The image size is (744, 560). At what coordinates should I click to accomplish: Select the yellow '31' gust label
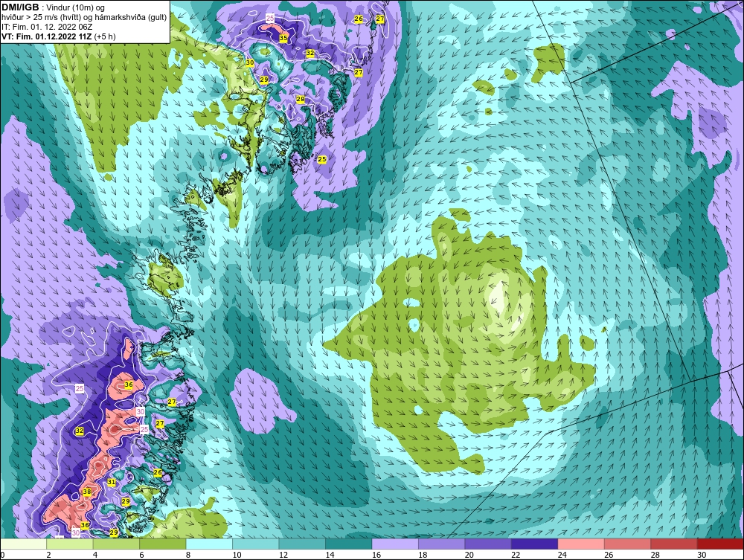(x=111, y=482)
